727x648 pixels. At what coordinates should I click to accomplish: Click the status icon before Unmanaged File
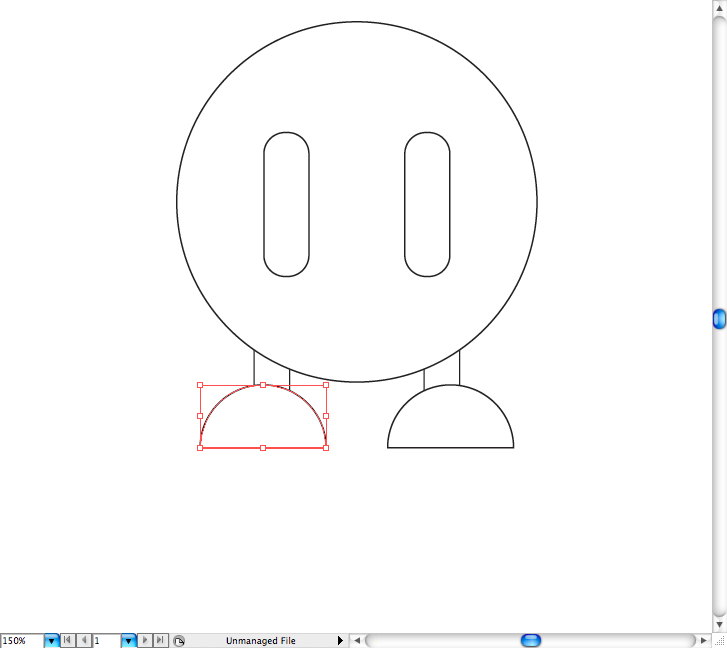click(179, 640)
